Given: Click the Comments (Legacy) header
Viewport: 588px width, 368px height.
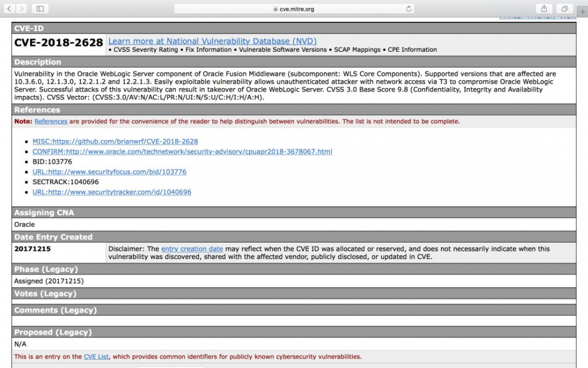Looking at the screenshot, I should point(294,310).
